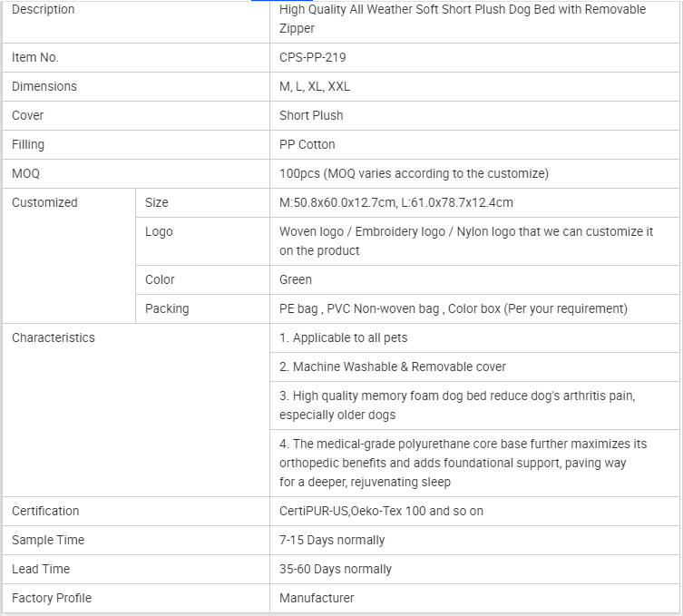Click the PE bag packing options text
Screen dimensions: 683x616
tap(453, 308)
